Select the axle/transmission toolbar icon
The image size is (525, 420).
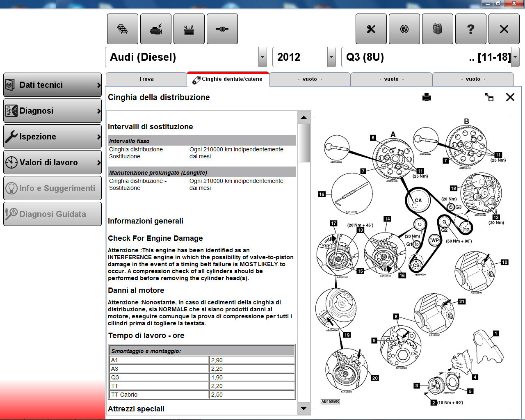(x=222, y=29)
